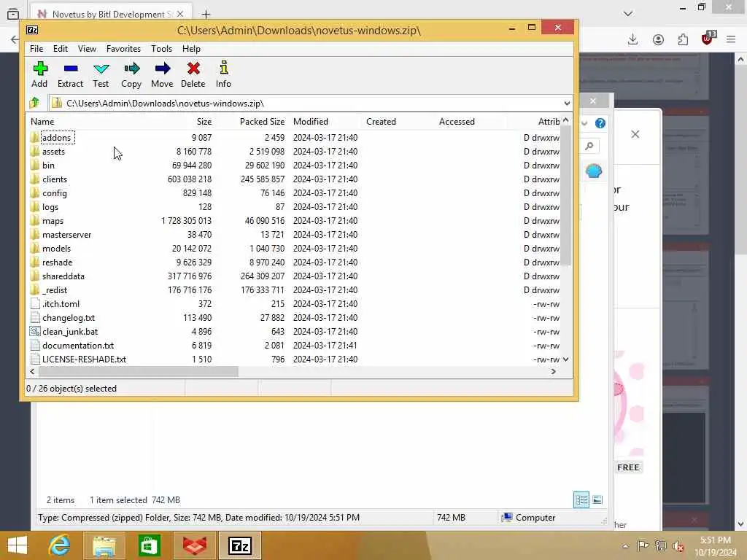747x560 pixels.
Task: Open the Help menu
Action: point(191,49)
